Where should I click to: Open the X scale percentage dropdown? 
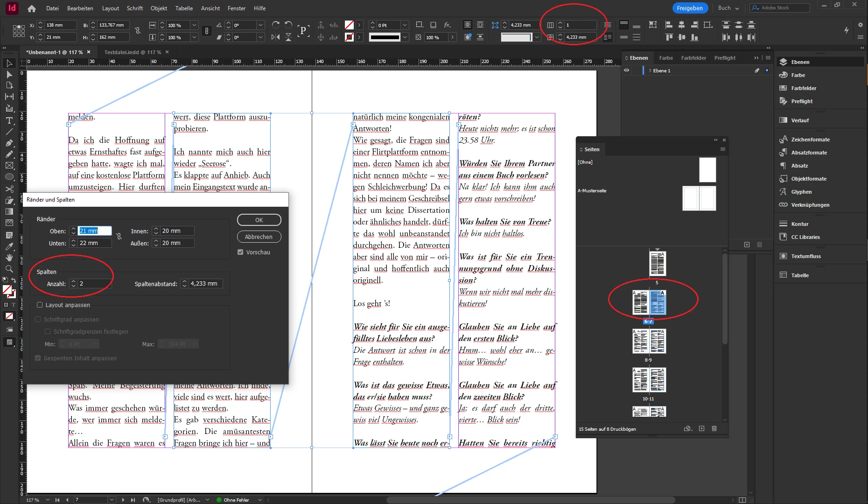pos(194,25)
